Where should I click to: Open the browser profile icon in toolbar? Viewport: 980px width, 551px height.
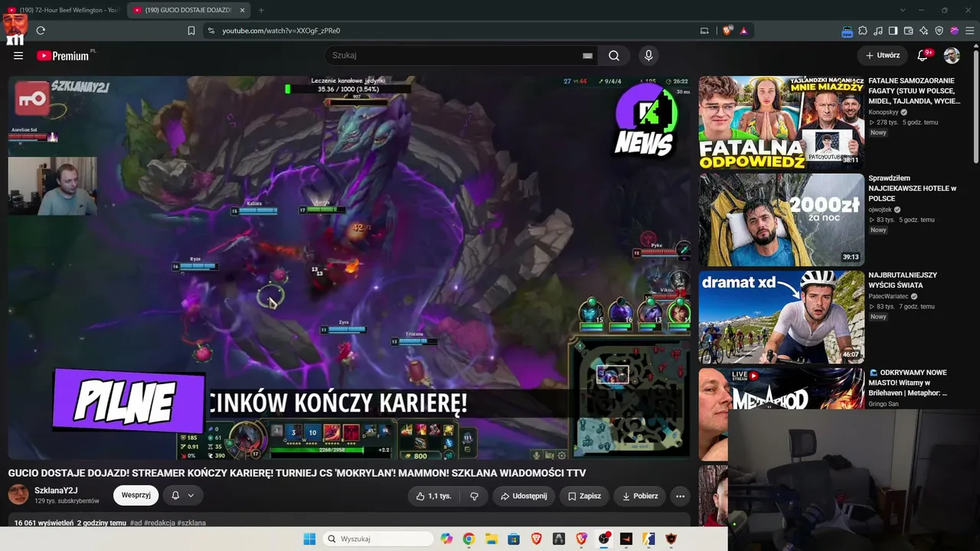pos(955,31)
